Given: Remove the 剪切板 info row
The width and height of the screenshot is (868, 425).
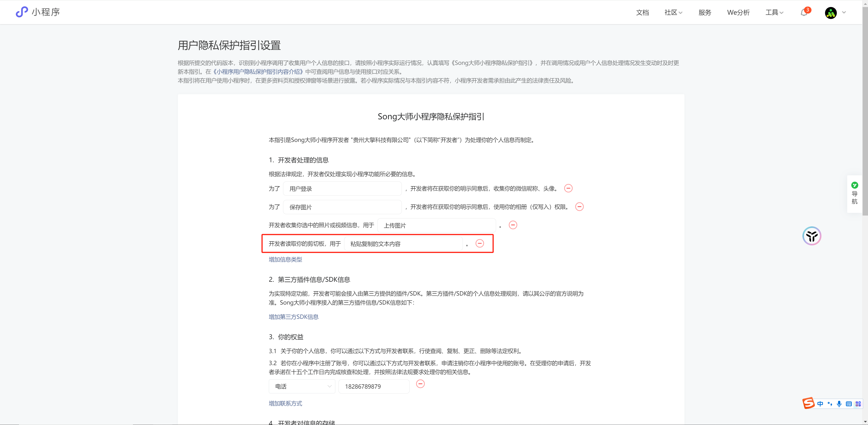Looking at the screenshot, I should pyautogui.click(x=480, y=243).
